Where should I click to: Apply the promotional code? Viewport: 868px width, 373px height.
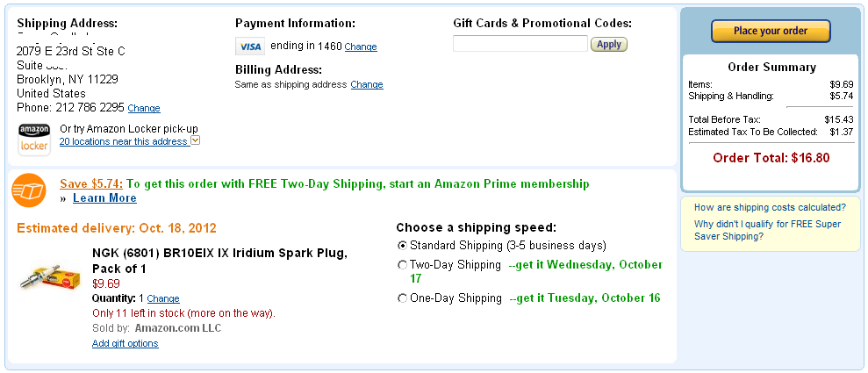pos(608,44)
